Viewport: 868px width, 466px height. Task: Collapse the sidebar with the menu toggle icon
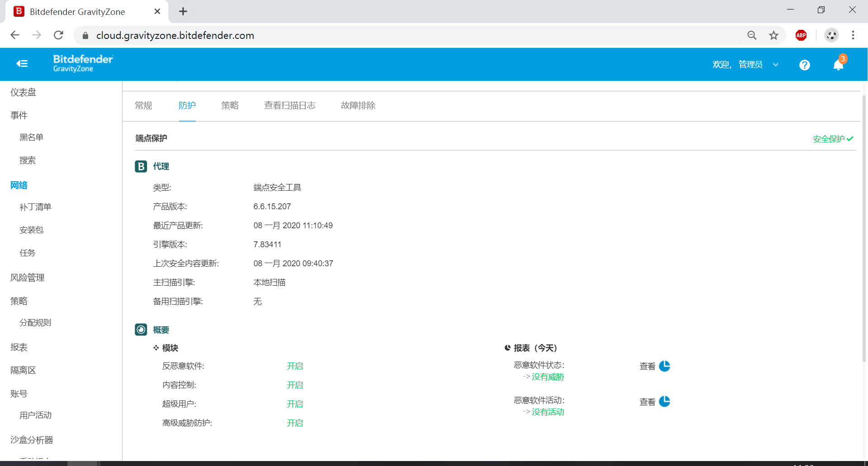pyautogui.click(x=22, y=64)
